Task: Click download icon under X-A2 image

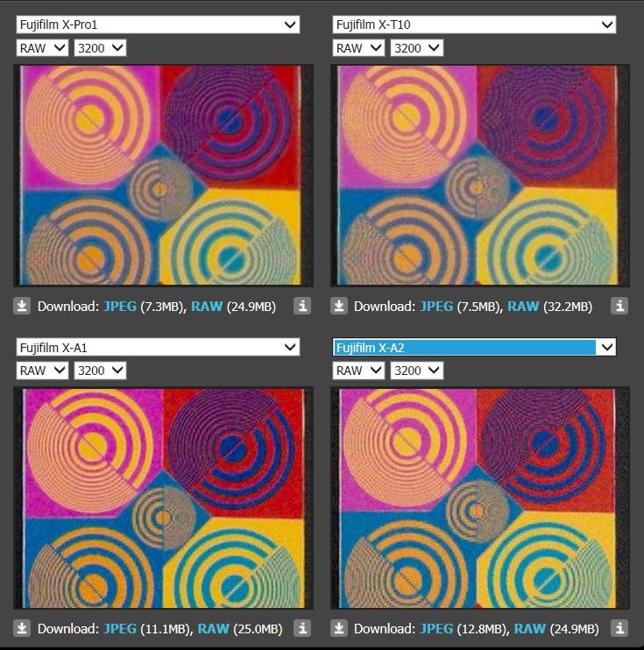Action: 339,628
